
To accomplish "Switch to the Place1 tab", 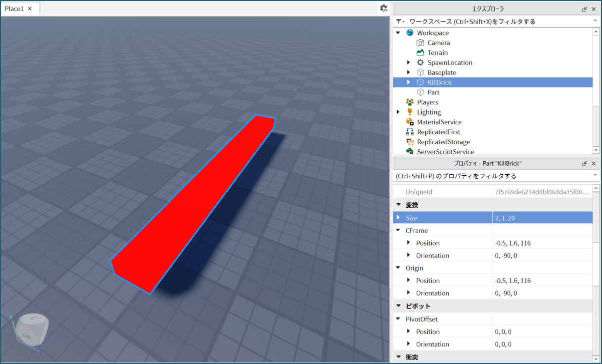I will click(14, 8).
